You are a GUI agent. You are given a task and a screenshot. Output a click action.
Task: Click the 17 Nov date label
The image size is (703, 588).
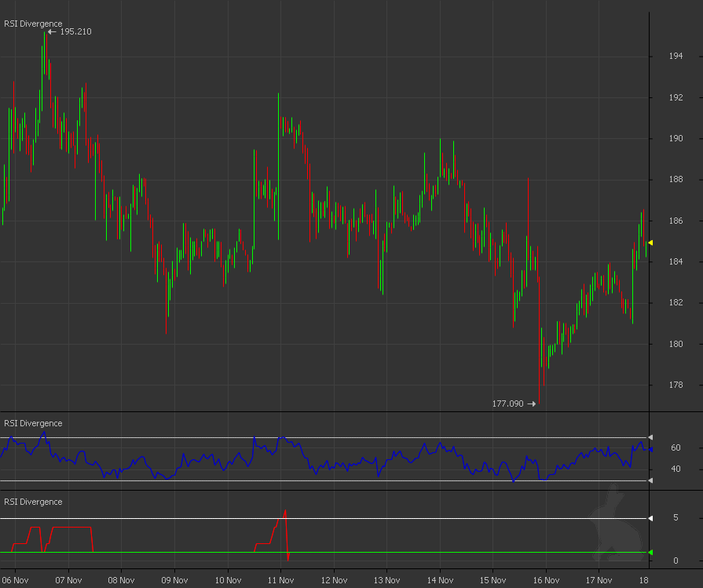[x=599, y=580]
